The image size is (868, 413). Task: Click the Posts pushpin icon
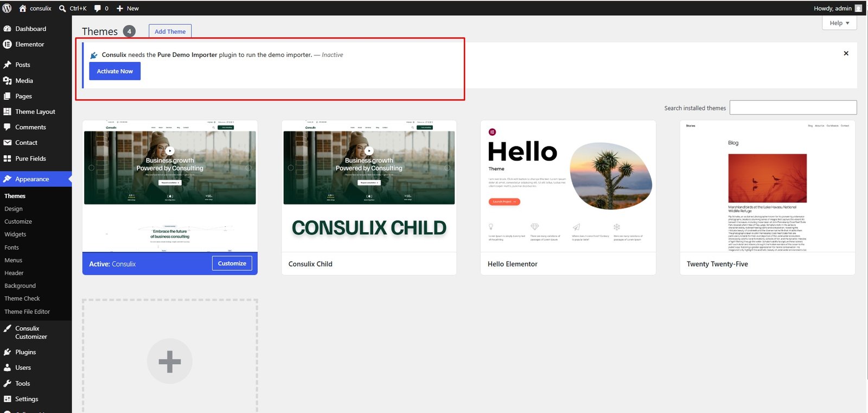(x=8, y=65)
